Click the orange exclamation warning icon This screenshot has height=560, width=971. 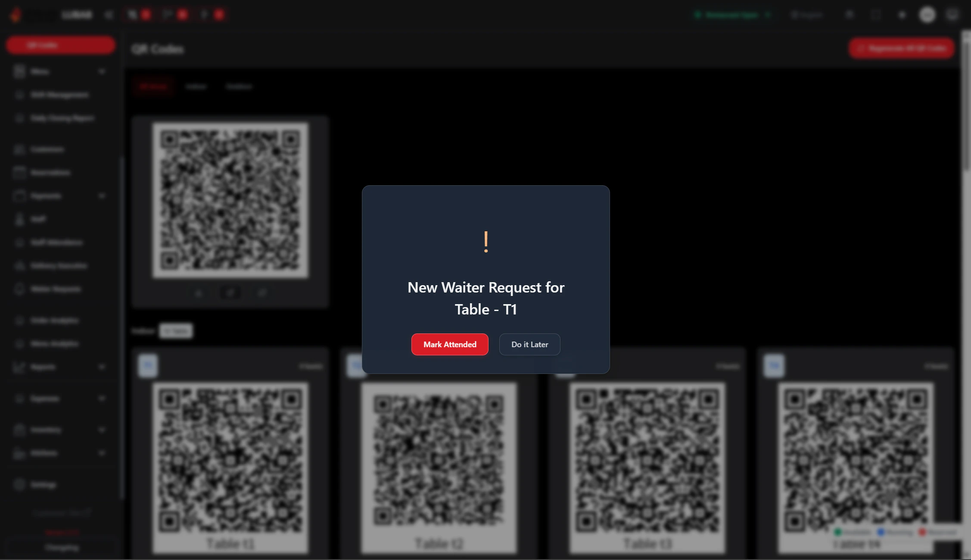pos(486,242)
